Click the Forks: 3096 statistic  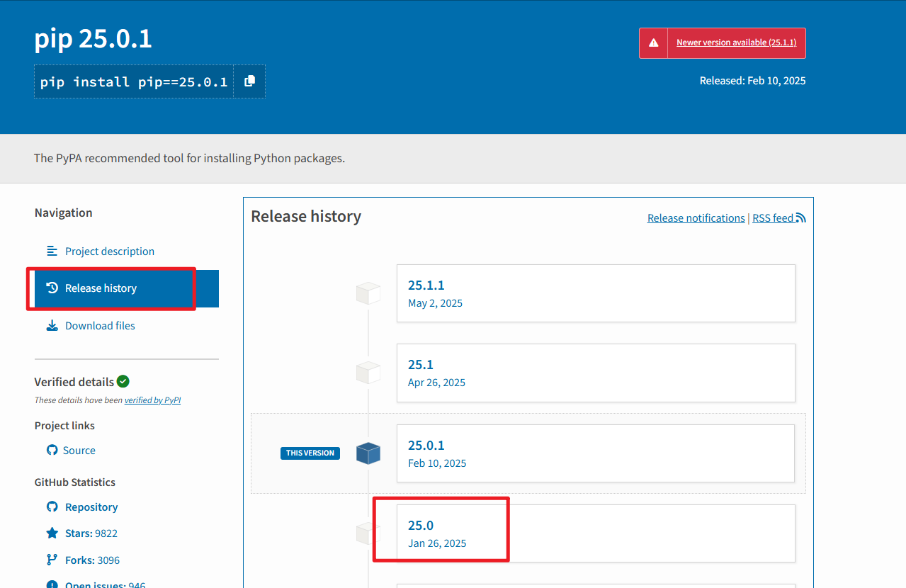point(92,560)
